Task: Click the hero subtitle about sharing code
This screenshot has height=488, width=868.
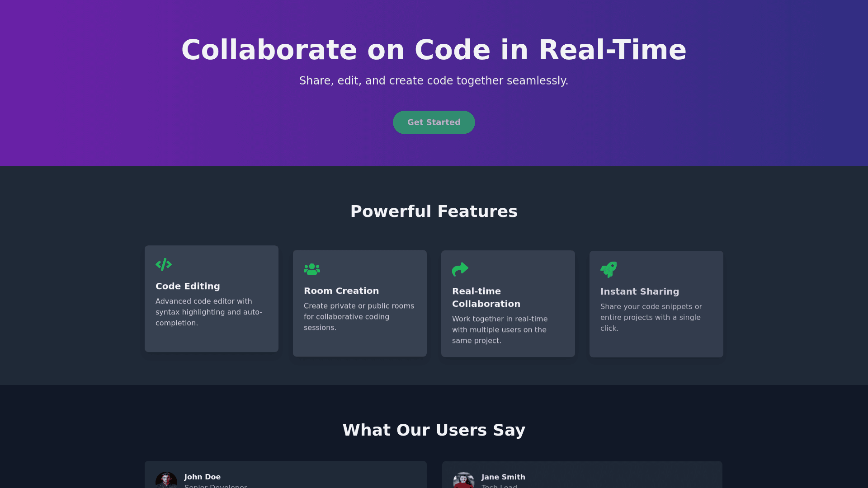Action: (434, 80)
